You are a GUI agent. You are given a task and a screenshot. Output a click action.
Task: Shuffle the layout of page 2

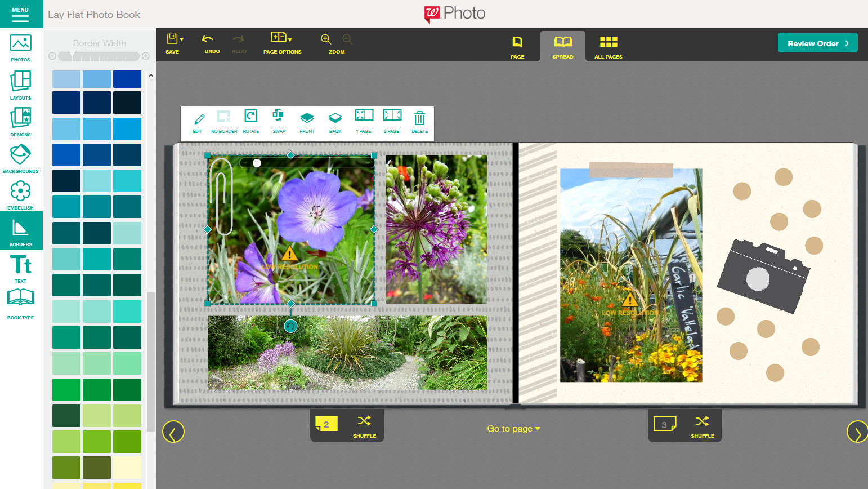coord(364,426)
